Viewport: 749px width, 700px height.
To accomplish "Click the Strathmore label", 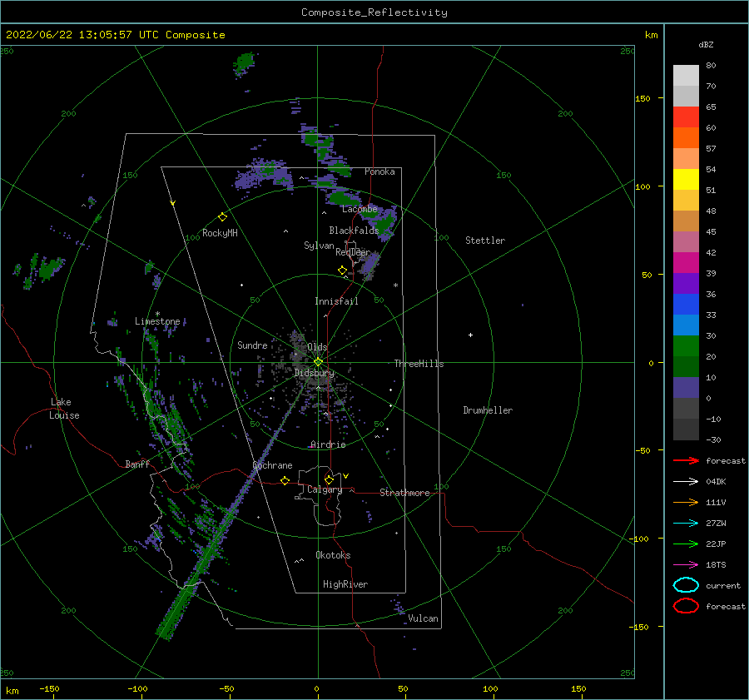I will [x=404, y=493].
